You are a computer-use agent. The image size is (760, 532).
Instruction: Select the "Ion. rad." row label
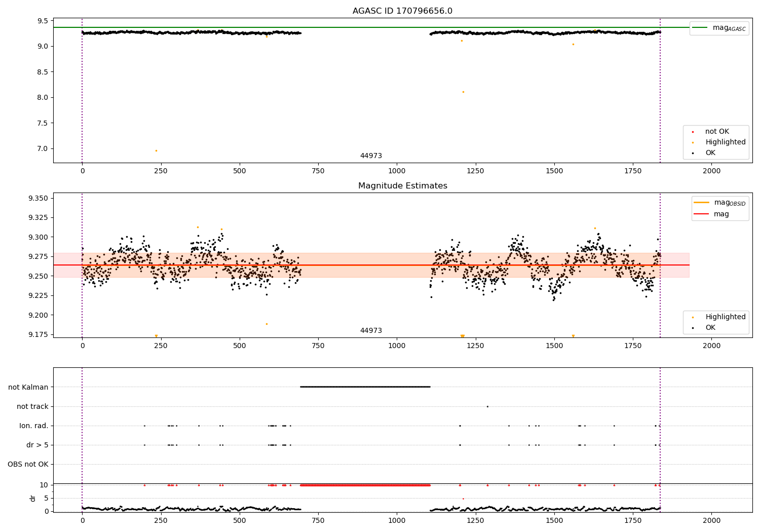pos(34,426)
